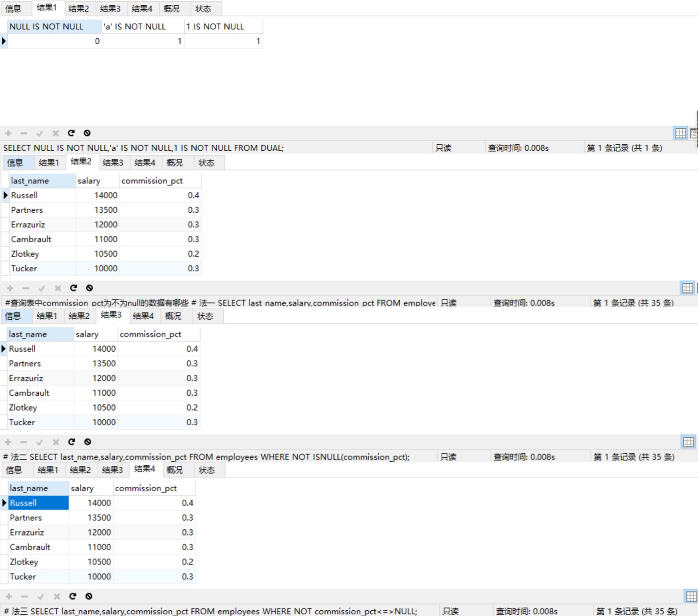Click SQL text 'SELECT NULL IS NOT NULL...FROM DUAL'

(x=143, y=148)
